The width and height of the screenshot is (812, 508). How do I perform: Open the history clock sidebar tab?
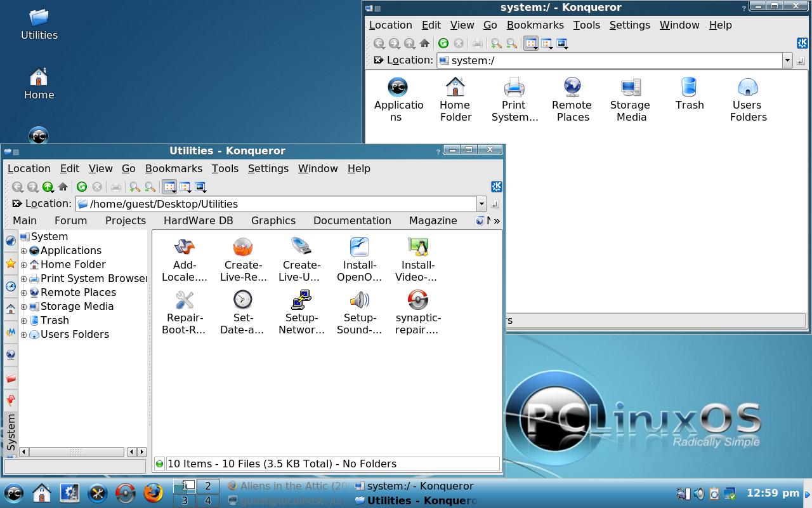point(11,286)
